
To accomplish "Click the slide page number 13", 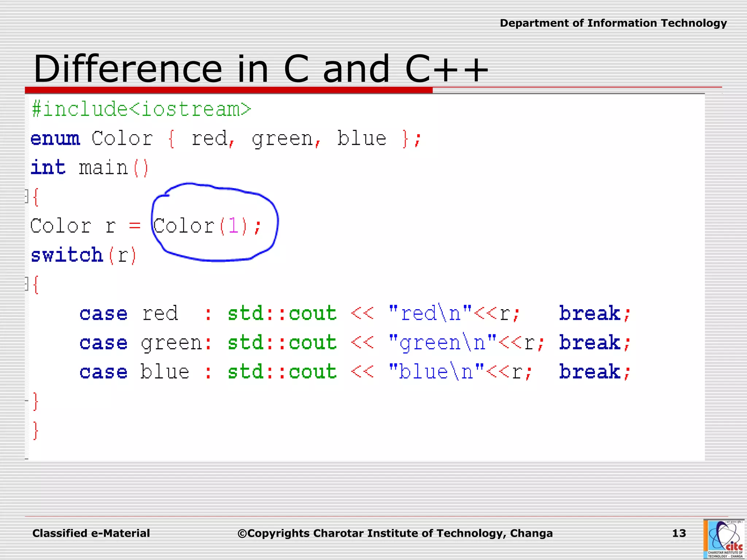I will coord(679,533).
